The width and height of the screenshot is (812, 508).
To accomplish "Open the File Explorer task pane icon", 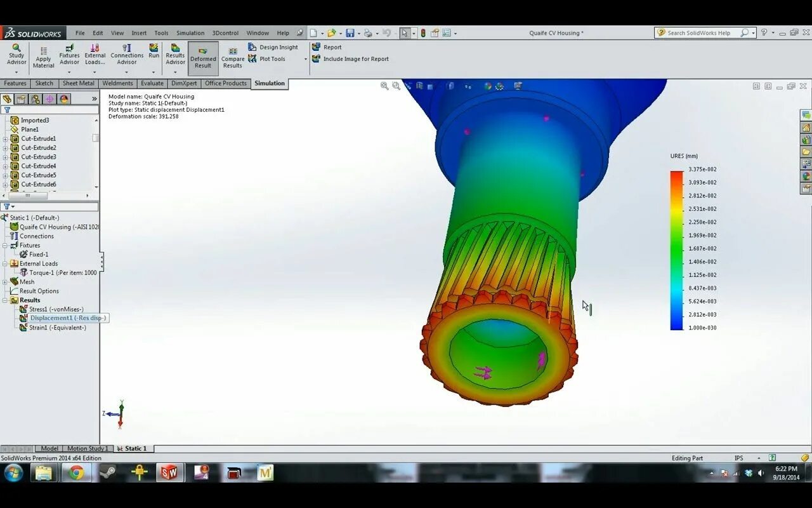I will [x=806, y=152].
